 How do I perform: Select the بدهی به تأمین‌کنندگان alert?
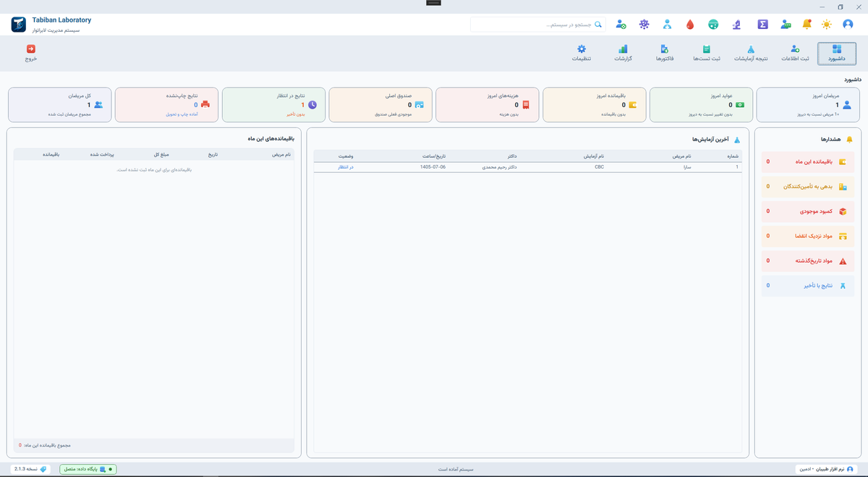coord(807,187)
